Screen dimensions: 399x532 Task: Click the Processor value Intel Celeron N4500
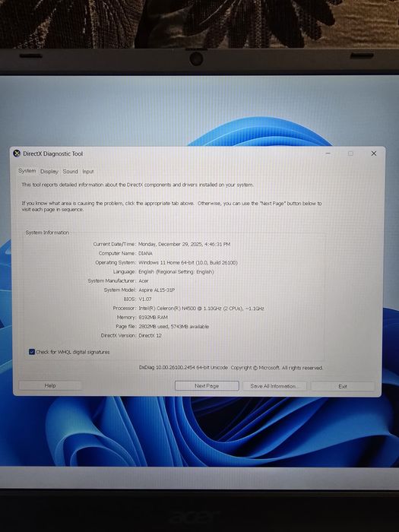201,308
